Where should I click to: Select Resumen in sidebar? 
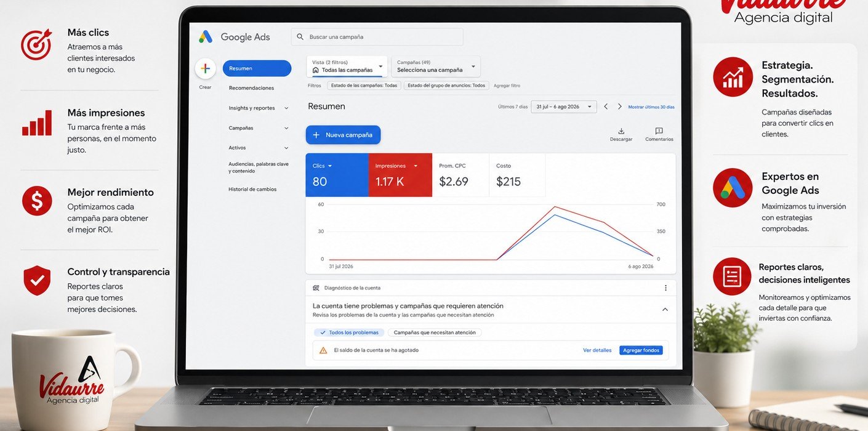pyautogui.click(x=257, y=68)
